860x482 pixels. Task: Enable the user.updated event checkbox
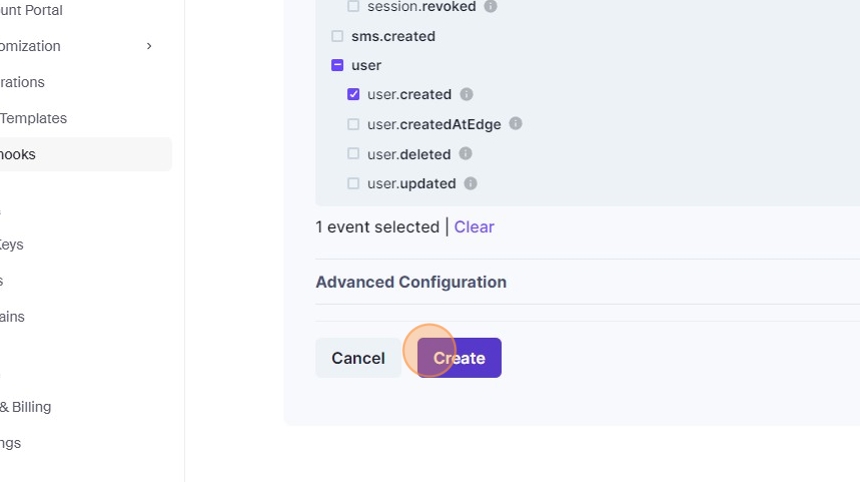(353, 184)
